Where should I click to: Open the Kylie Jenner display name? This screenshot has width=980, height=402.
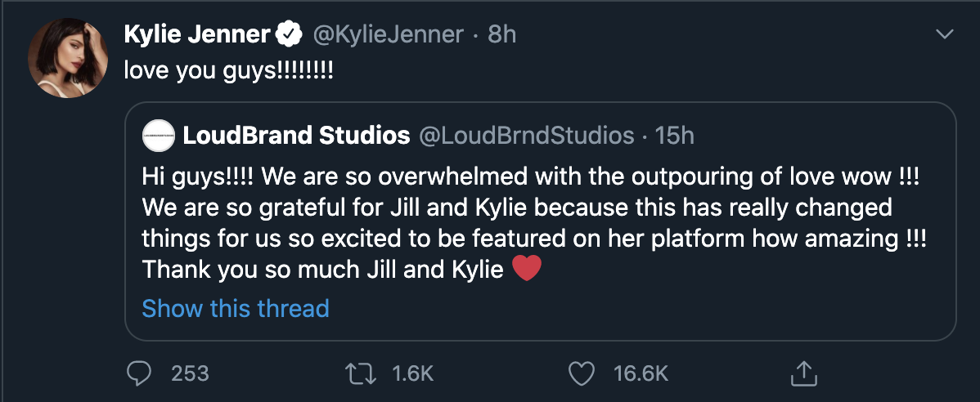coord(197,34)
